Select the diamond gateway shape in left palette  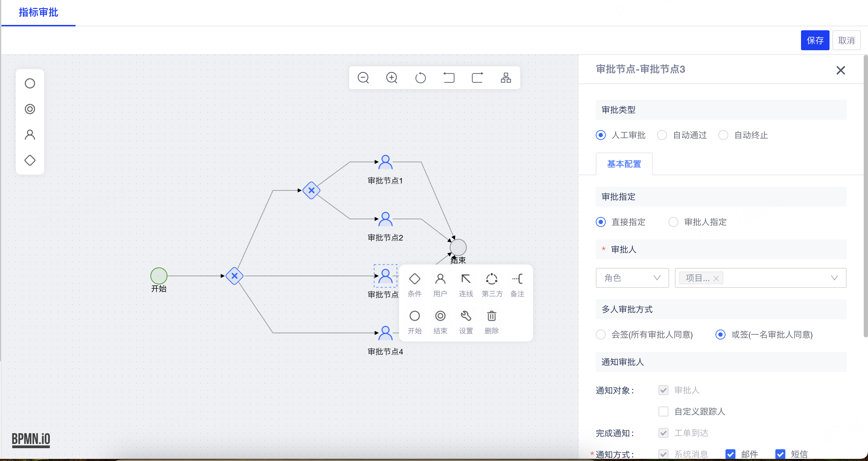[30, 160]
